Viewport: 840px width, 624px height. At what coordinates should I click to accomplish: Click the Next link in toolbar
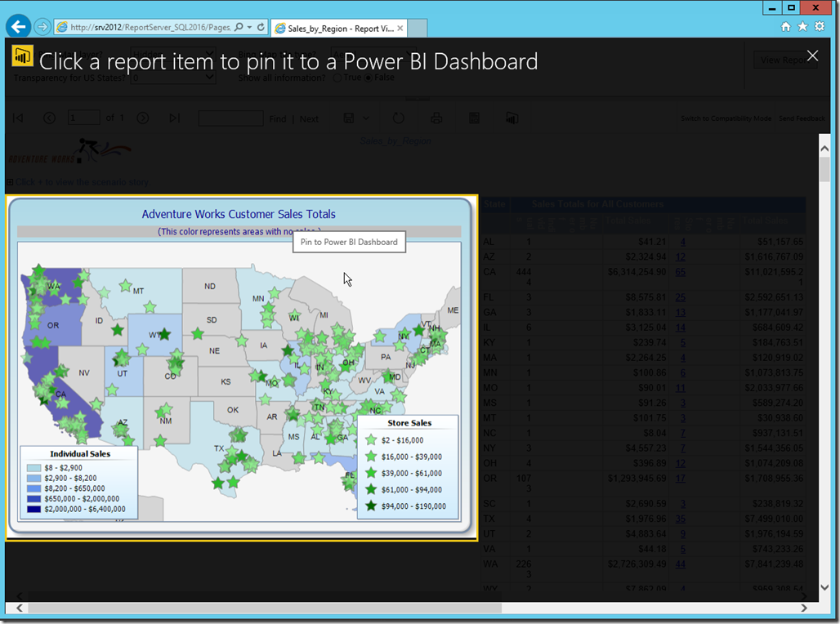point(309,119)
